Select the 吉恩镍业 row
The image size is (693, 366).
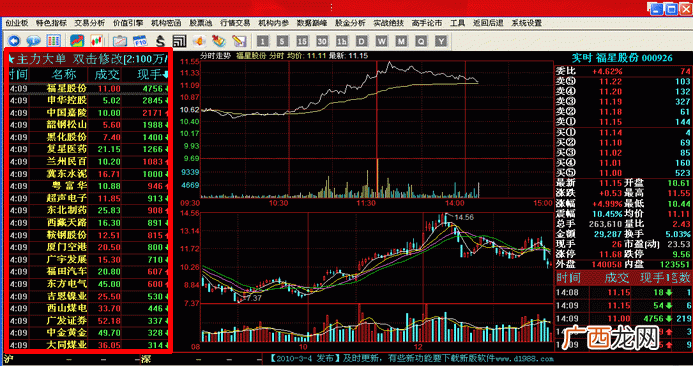88,296
